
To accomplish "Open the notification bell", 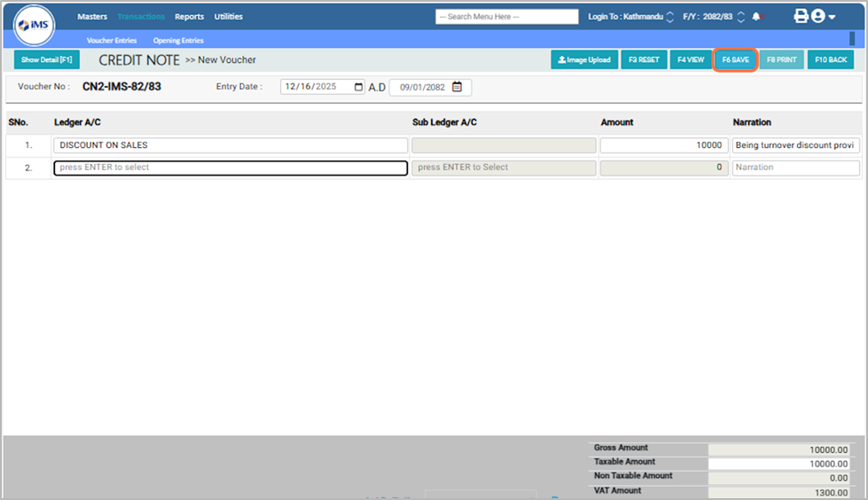I will point(756,17).
